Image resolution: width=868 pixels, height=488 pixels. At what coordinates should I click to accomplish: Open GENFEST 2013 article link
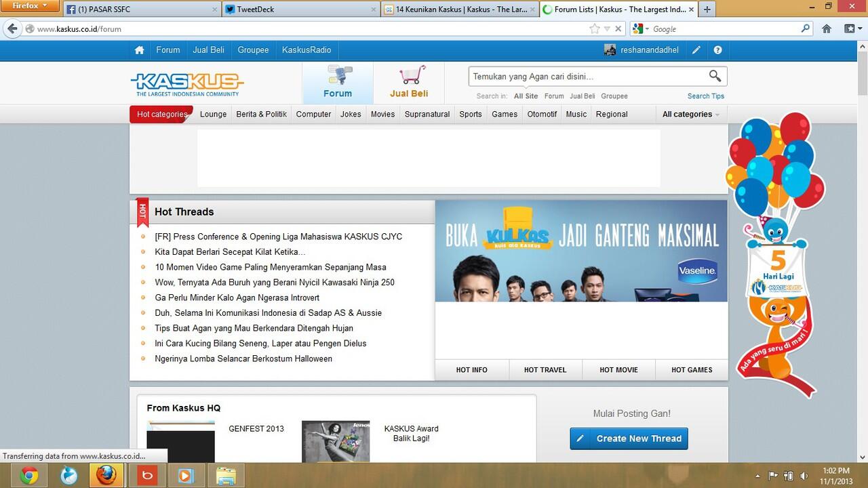tap(256, 428)
